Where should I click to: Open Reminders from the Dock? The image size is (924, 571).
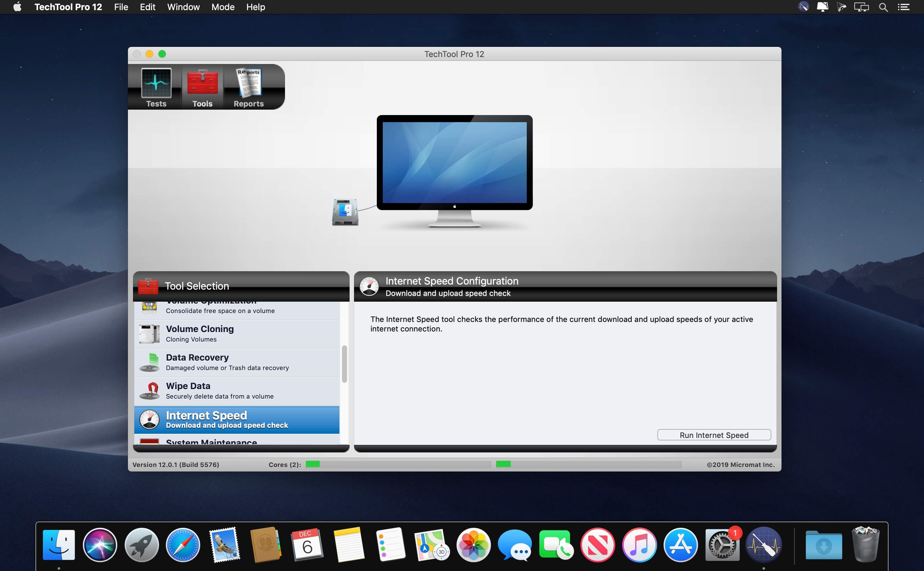(390, 545)
